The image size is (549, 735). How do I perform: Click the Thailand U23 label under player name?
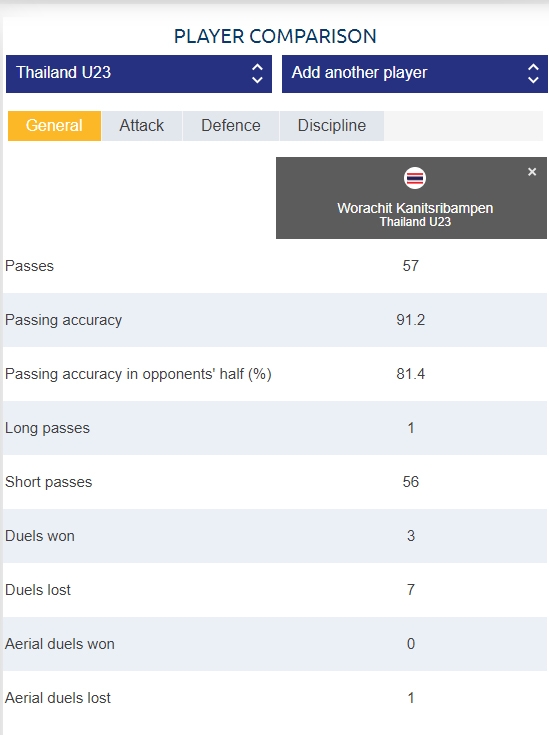[x=415, y=222]
